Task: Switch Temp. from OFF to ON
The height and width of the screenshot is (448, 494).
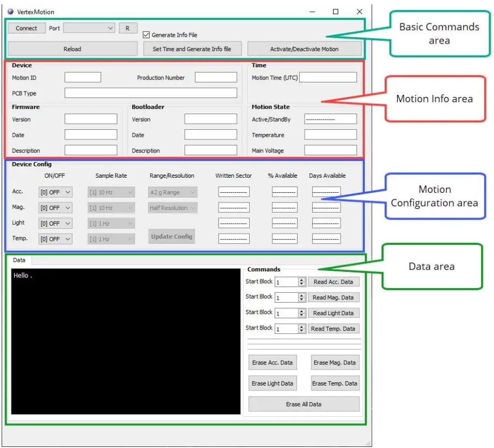Action: (54, 239)
